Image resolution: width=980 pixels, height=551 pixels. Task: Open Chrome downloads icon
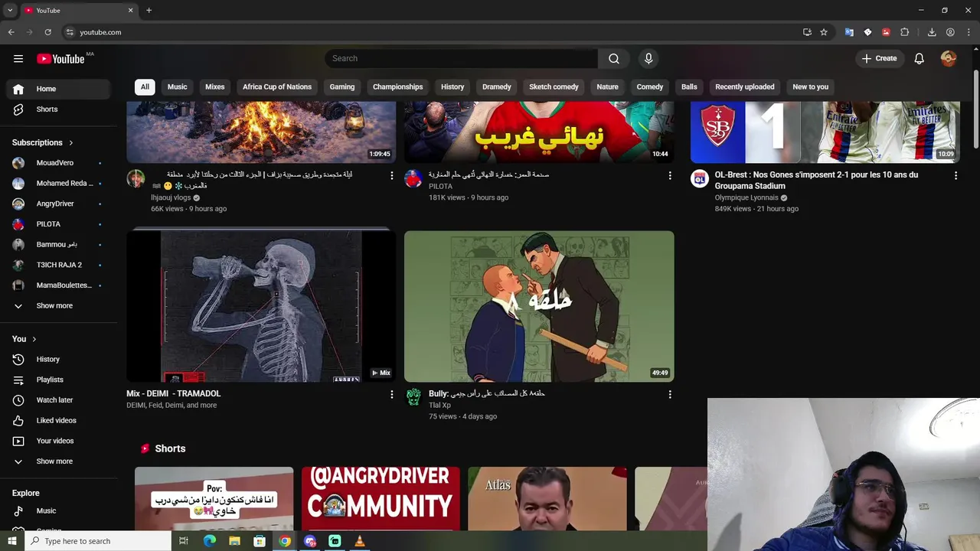(932, 32)
